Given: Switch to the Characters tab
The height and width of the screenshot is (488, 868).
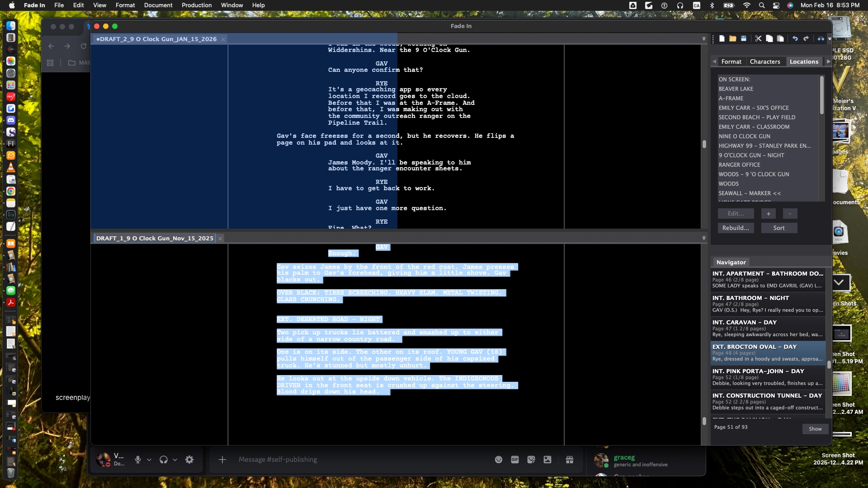Looking at the screenshot, I should pyautogui.click(x=764, y=61).
